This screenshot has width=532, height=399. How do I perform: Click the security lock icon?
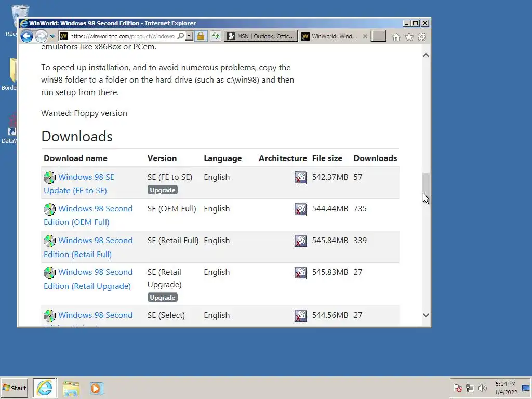pyautogui.click(x=201, y=36)
